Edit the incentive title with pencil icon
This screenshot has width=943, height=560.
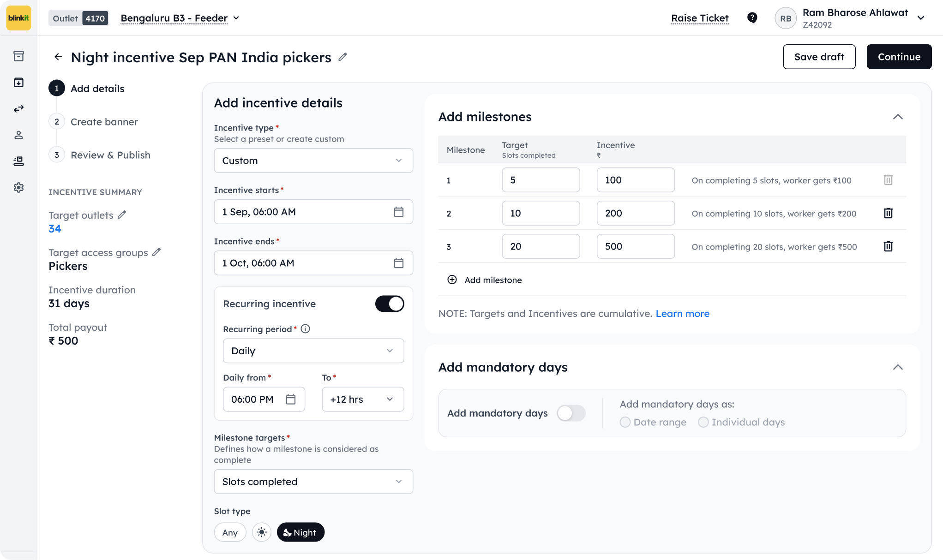pos(342,57)
